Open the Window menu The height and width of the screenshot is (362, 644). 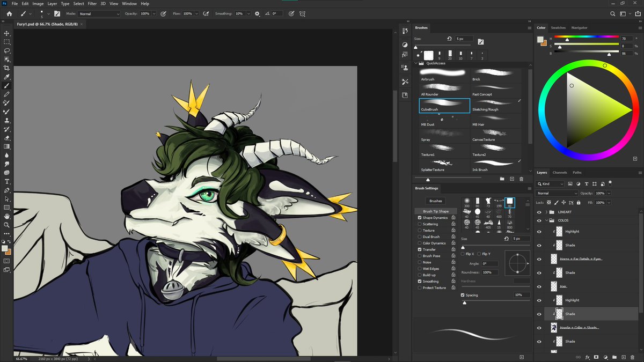129,4
